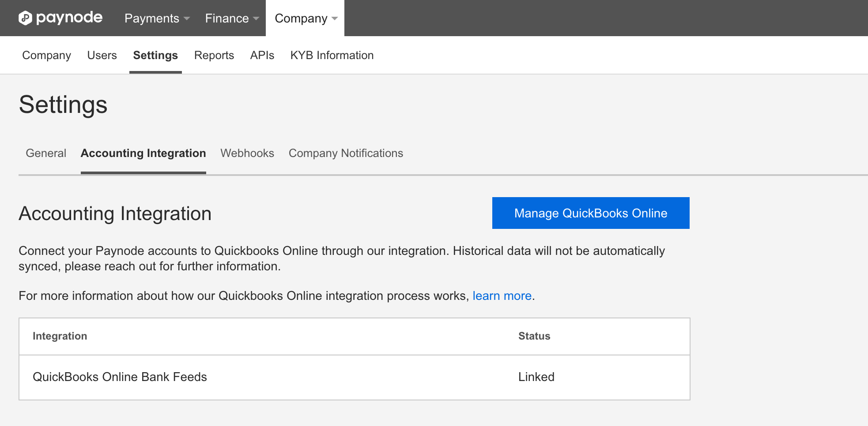View the KYB Information tab
This screenshot has height=426, width=868.
click(332, 55)
